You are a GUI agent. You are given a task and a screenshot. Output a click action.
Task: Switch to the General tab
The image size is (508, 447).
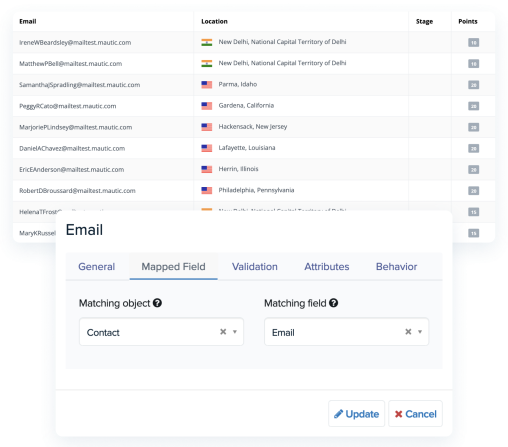(97, 267)
